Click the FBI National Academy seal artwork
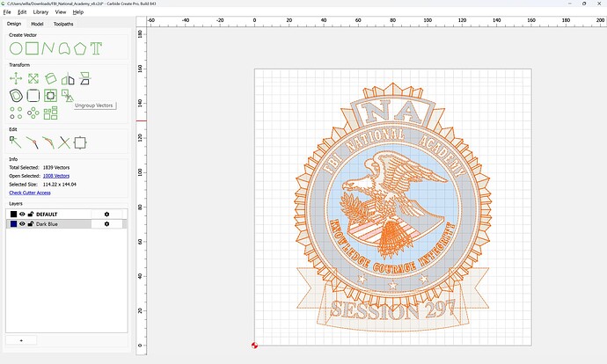This screenshot has height=364, width=607. pos(392,207)
